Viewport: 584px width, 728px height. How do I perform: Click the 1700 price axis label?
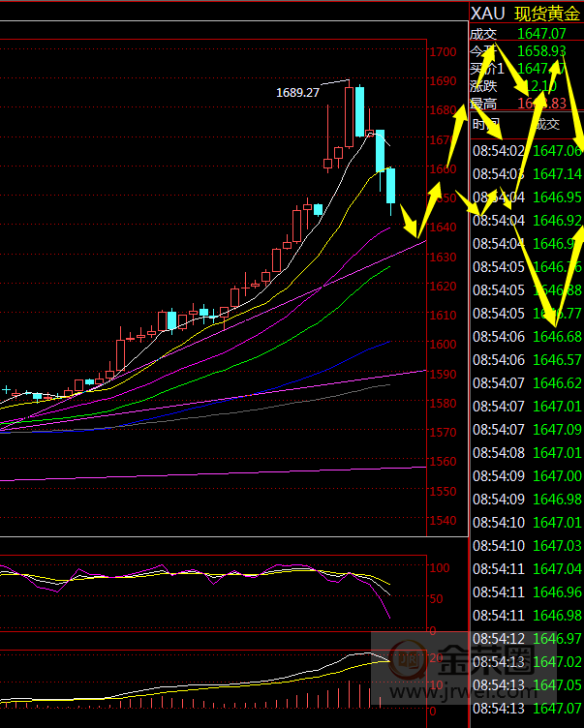pos(444,51)
